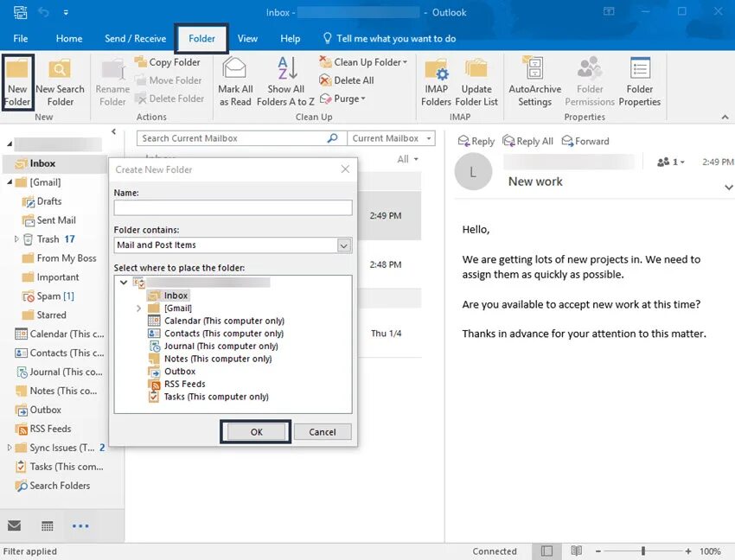Open the More options ellipsis in navigation bar
Viewport: 735px width, 560px height.
click(x=82, y=525)
